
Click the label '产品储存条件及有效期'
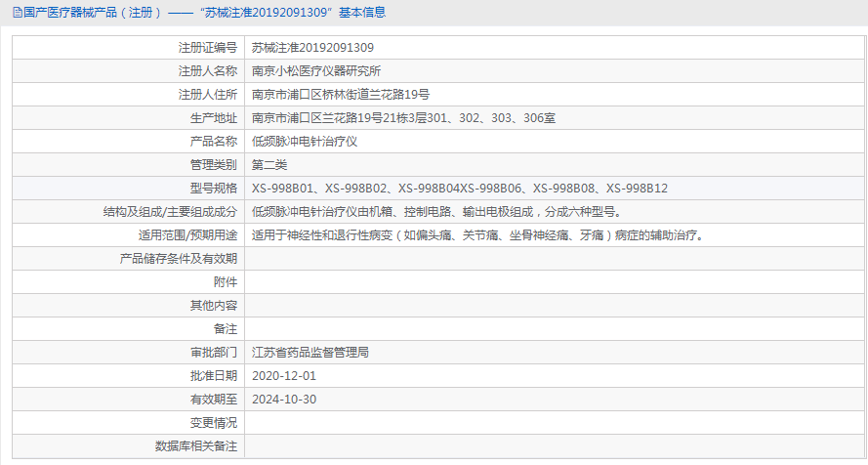[179, 259]
